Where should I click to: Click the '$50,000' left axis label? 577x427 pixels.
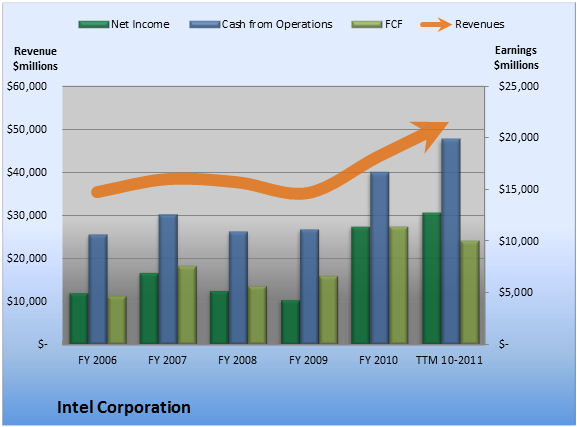(27, 129)
